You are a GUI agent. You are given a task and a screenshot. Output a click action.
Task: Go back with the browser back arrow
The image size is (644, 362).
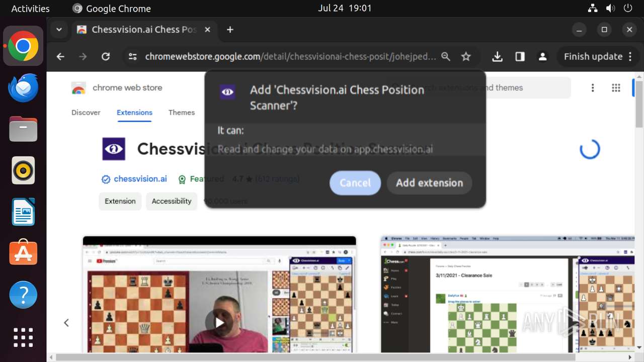click(x=60, y=57)
